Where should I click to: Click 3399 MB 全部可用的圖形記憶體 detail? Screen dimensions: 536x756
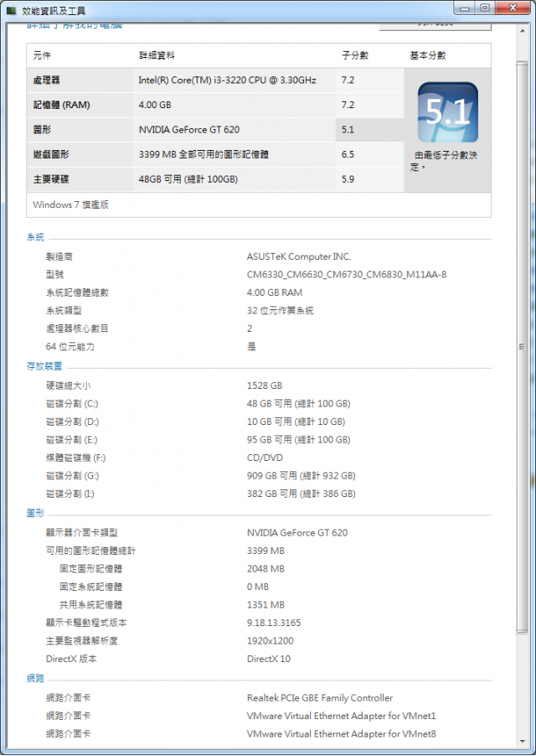click(x=204, y=154)
